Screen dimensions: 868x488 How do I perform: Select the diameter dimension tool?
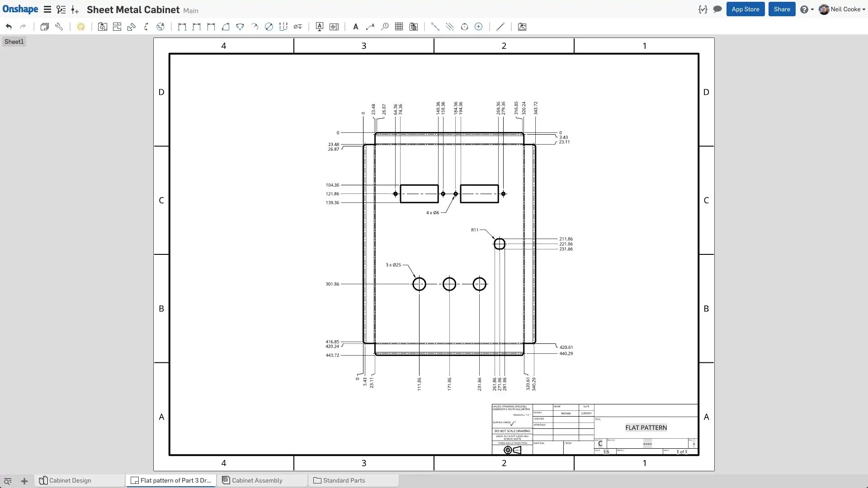(x=269, y=27)
